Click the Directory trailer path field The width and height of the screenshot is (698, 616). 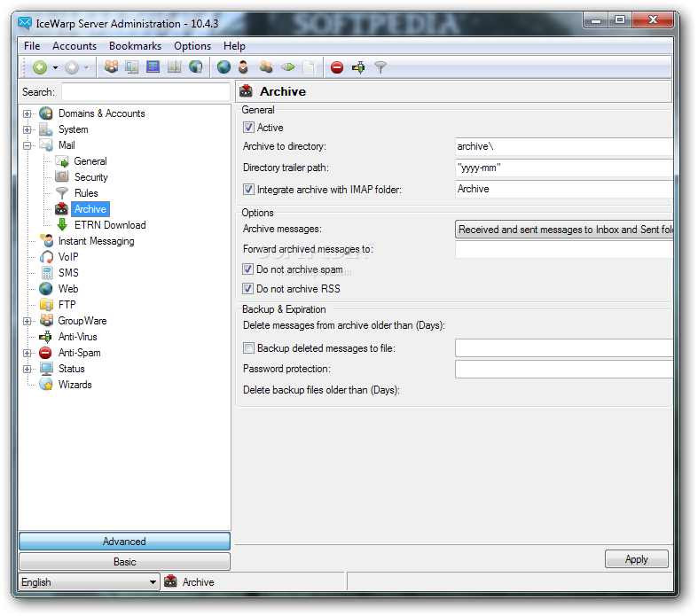[x=563, y=168]
